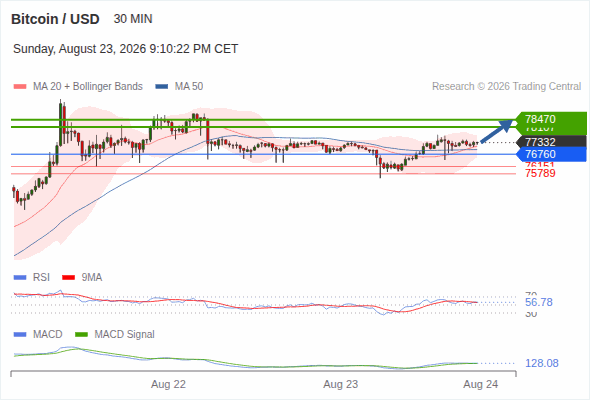
Task: Click the Bitcoin / USD chart title
Action: coord(55,19)
